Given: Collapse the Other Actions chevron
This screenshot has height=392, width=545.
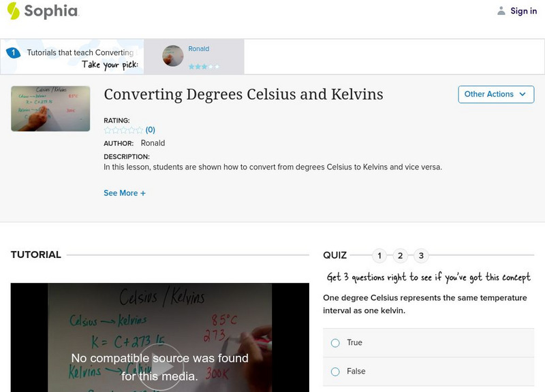Looking at the screenshot, I should click(522, 95).
